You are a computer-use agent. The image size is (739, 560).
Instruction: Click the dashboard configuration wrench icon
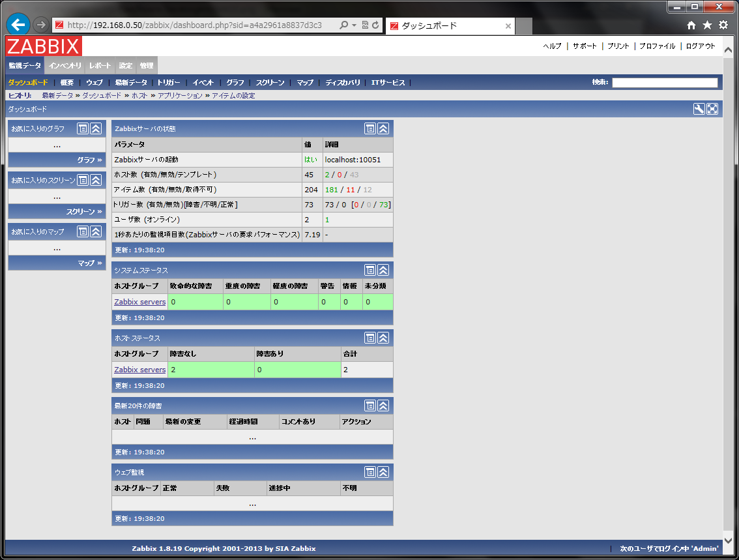[699, 109]
